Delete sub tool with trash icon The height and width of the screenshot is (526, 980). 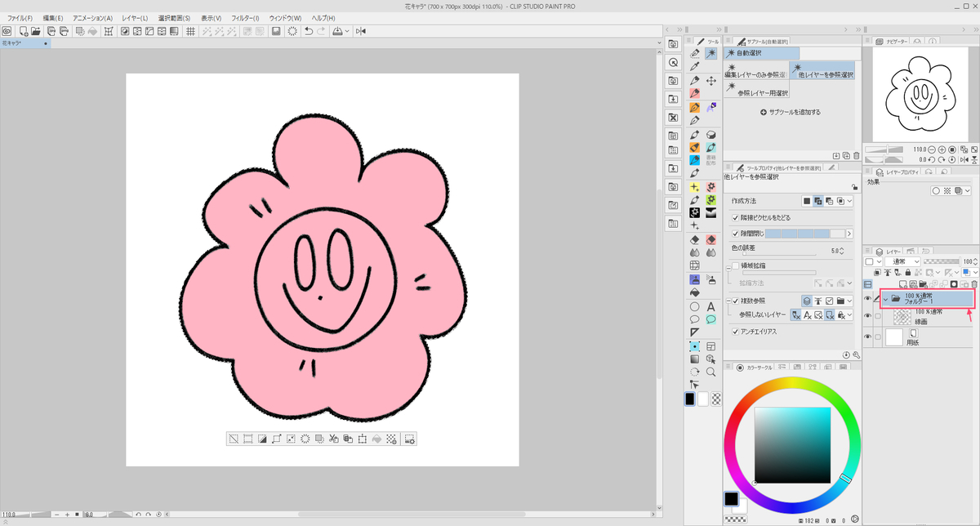pos(856,156)
